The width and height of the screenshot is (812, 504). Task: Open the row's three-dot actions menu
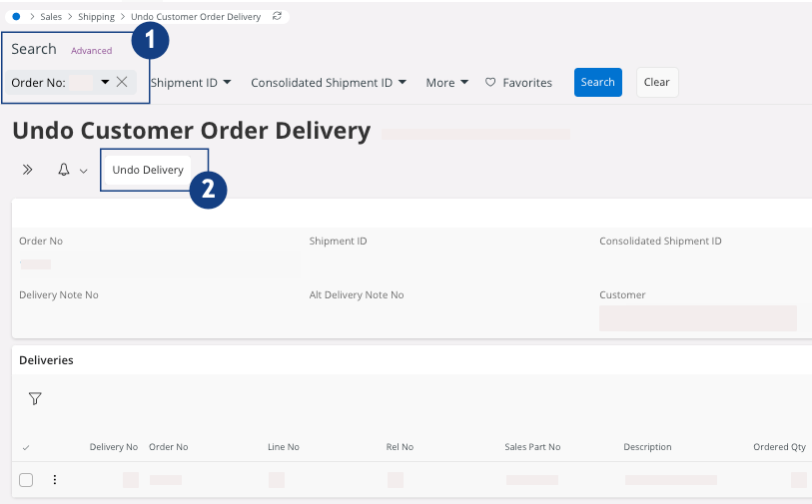pos(55,480)
